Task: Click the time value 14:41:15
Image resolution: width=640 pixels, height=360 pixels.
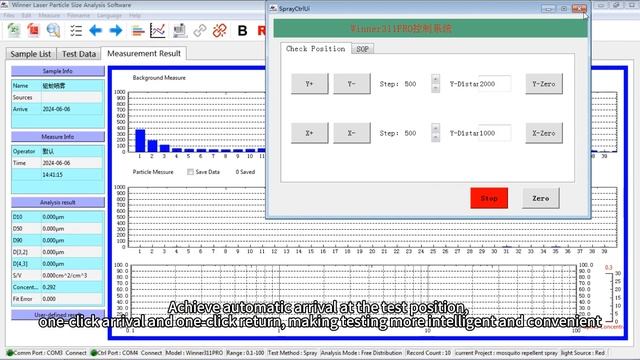Action: tap(53, 175)
